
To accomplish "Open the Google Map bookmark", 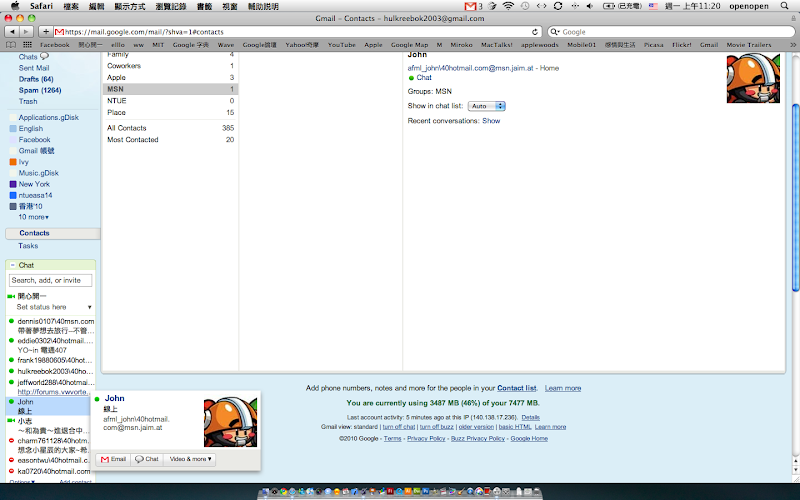I will tap(409, 45).
